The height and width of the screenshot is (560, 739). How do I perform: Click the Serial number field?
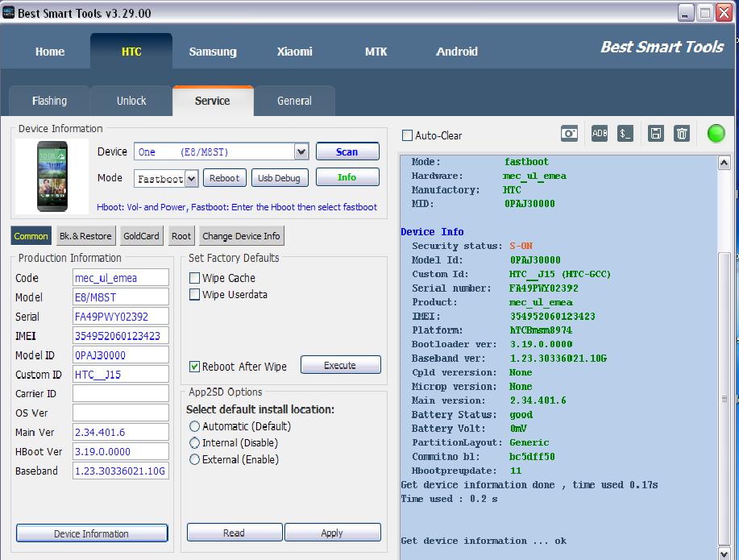121,317
